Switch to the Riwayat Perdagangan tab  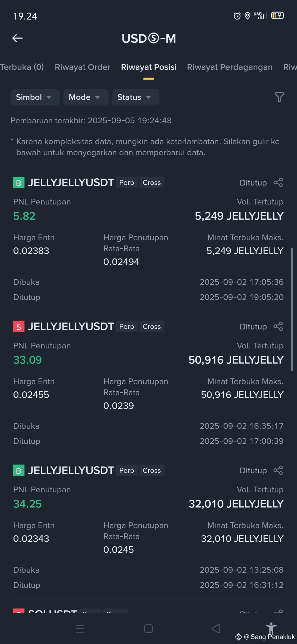(x=230, y=67)
